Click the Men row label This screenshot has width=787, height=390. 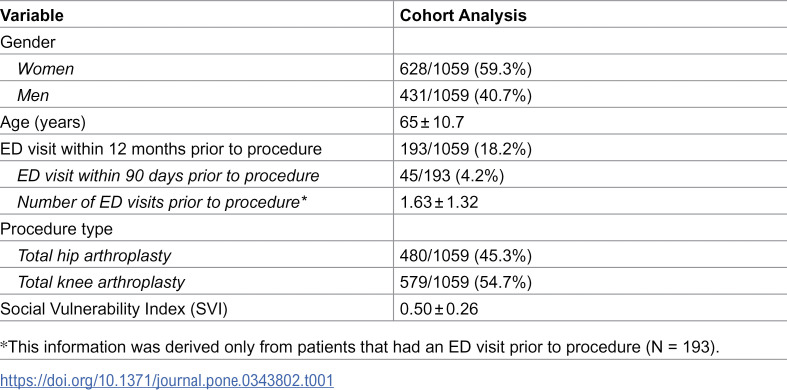[33, 95]
